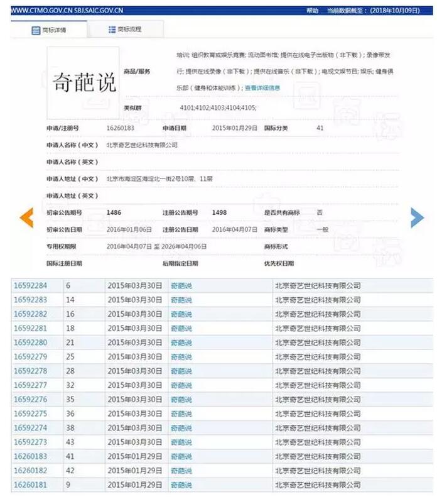Click 奇葩说 link in class 42 row
The width and height of the screenshot is (437, 504).
(181, 471)
